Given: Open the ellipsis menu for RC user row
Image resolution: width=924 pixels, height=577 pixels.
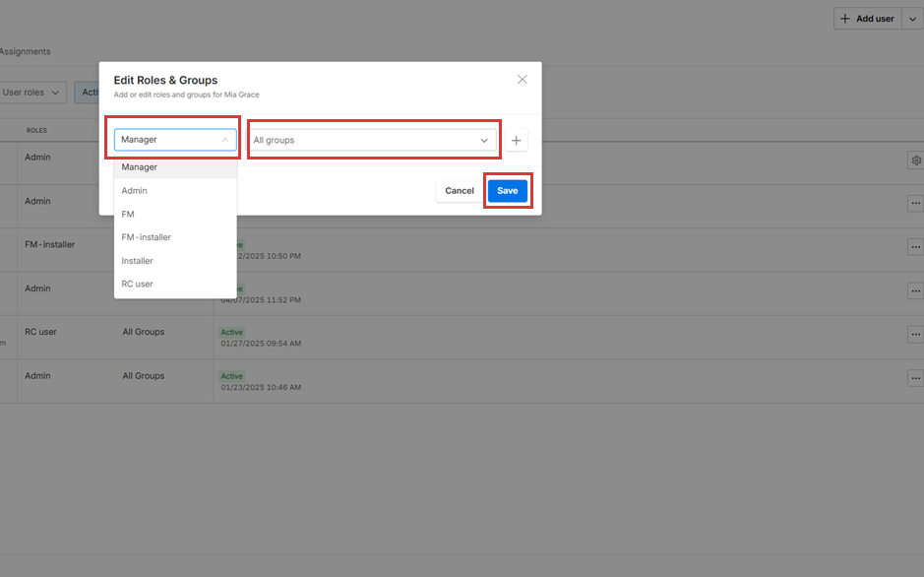Looking at the screenshot, I should tap(915, 335).
